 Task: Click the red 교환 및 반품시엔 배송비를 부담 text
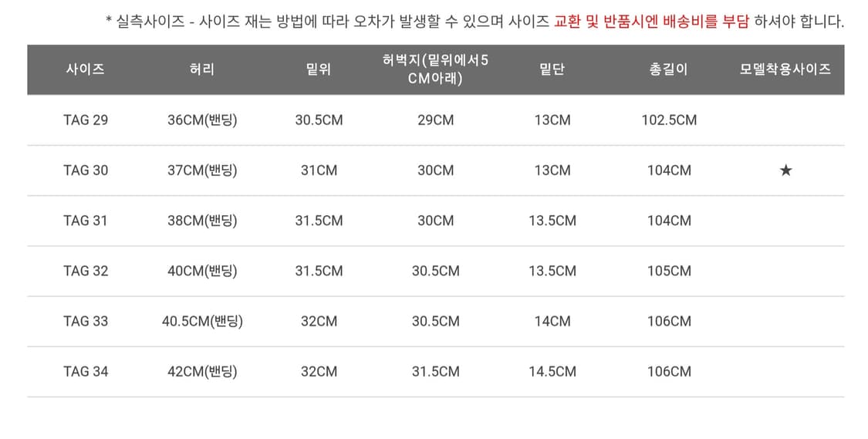click(651, 22)
